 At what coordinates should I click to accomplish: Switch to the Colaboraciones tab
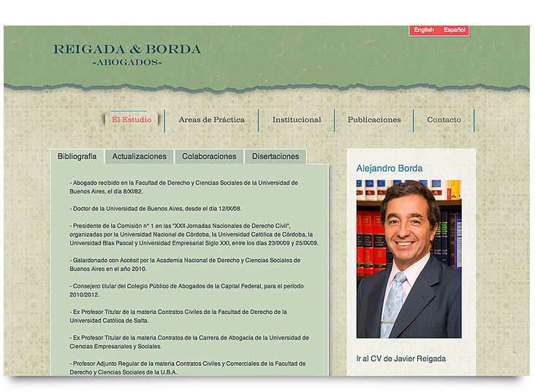tap(209, 156)
